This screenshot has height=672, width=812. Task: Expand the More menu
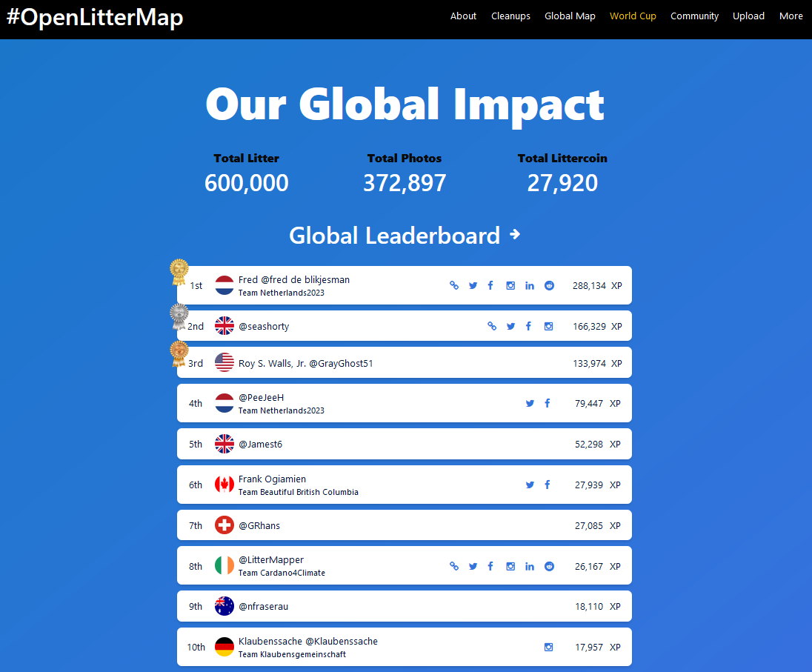point(791,16)
